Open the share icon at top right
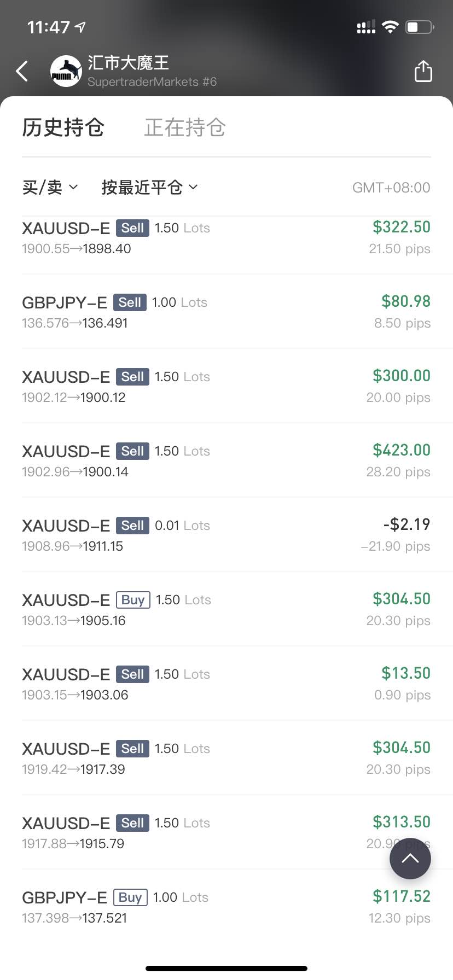Screen dimensions: 453x980 click(423, 71)
